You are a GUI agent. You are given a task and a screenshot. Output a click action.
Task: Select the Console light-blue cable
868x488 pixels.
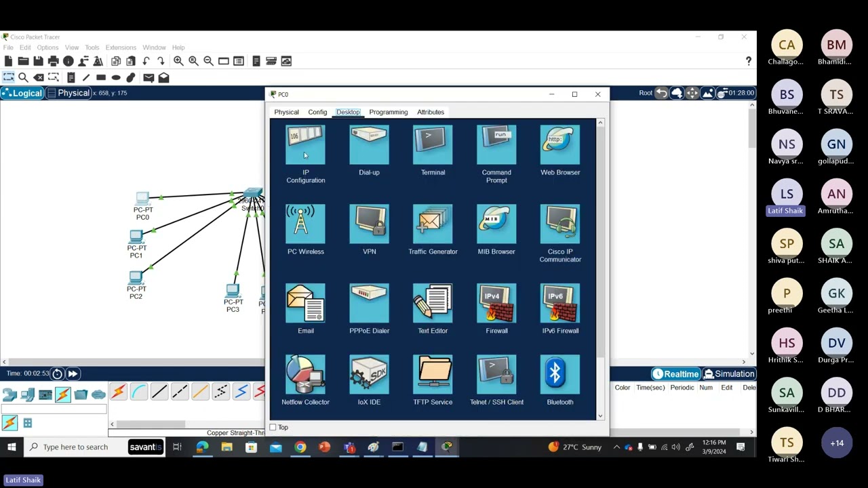pyautogui.click(x=139, y=392)
